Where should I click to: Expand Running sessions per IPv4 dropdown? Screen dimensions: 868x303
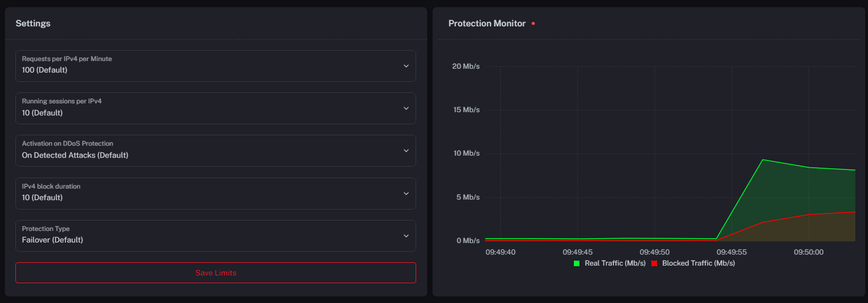(x=215, y=108)
